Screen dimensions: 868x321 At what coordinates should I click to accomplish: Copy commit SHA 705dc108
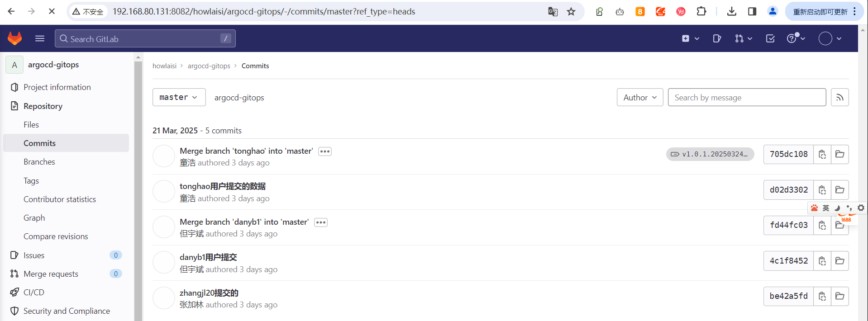(822, 154)
